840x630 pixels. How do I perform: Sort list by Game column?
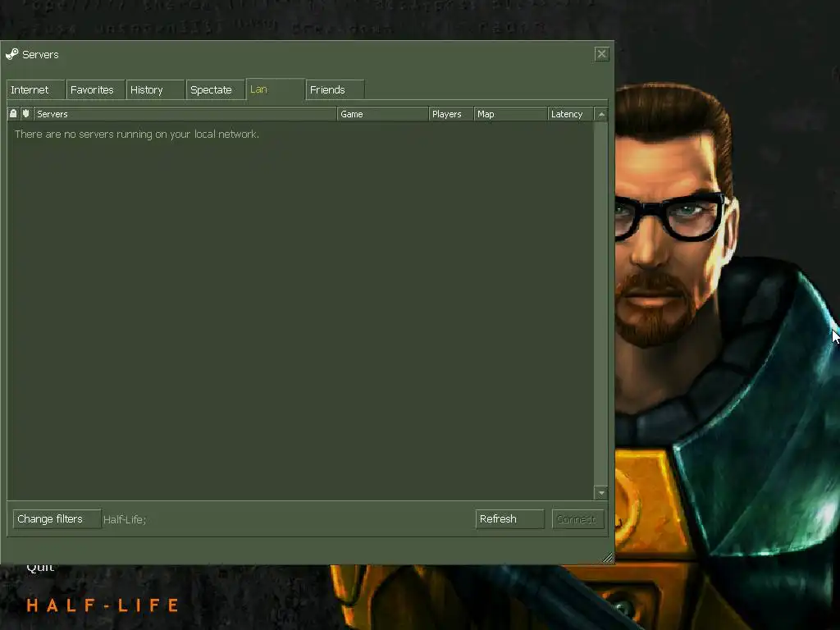coord(382,113)
